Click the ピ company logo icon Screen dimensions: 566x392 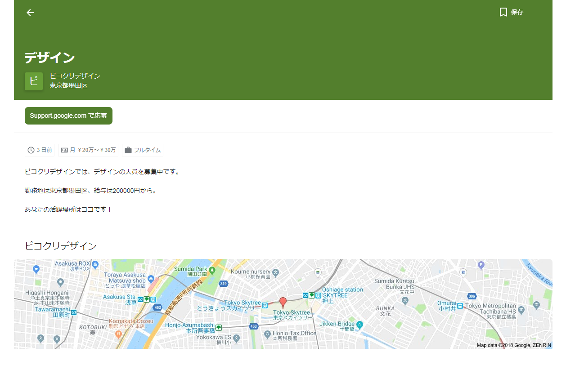tap(34, 81)
